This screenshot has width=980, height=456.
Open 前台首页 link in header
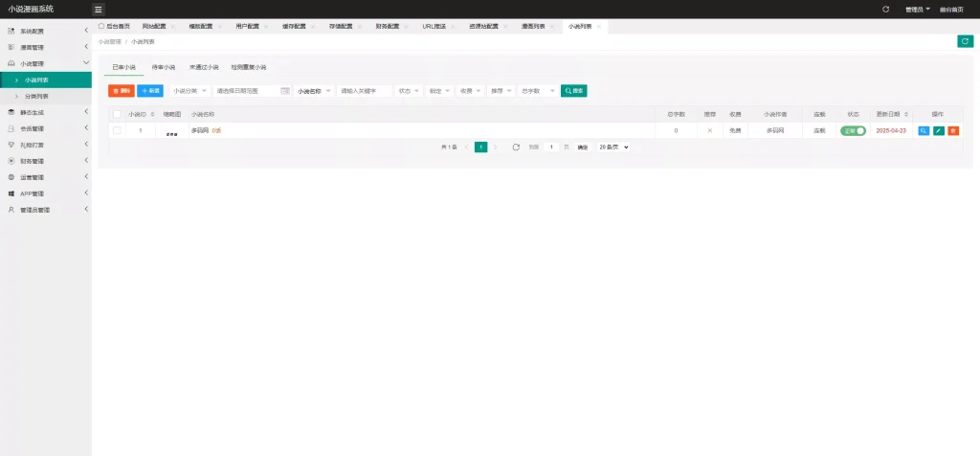coord(951,10)
